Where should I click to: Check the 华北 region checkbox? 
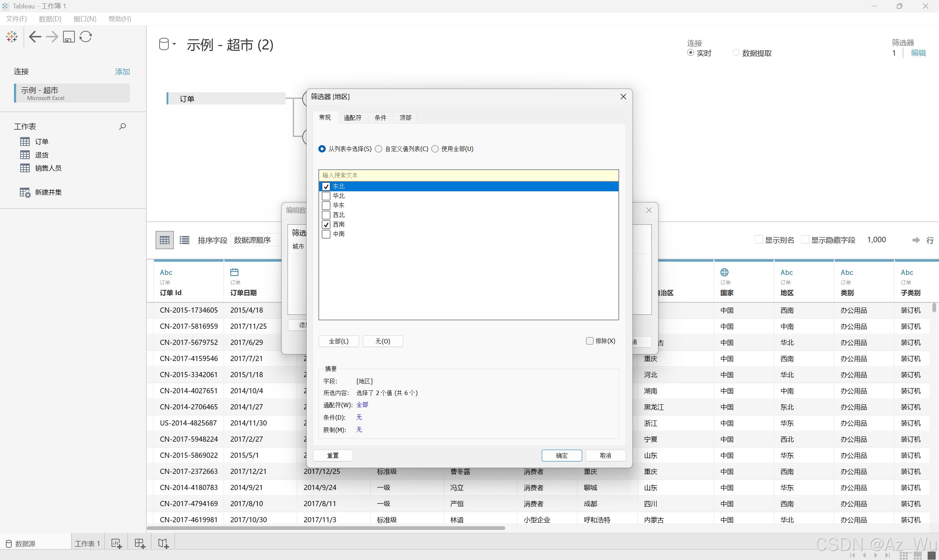coord(326,196)
